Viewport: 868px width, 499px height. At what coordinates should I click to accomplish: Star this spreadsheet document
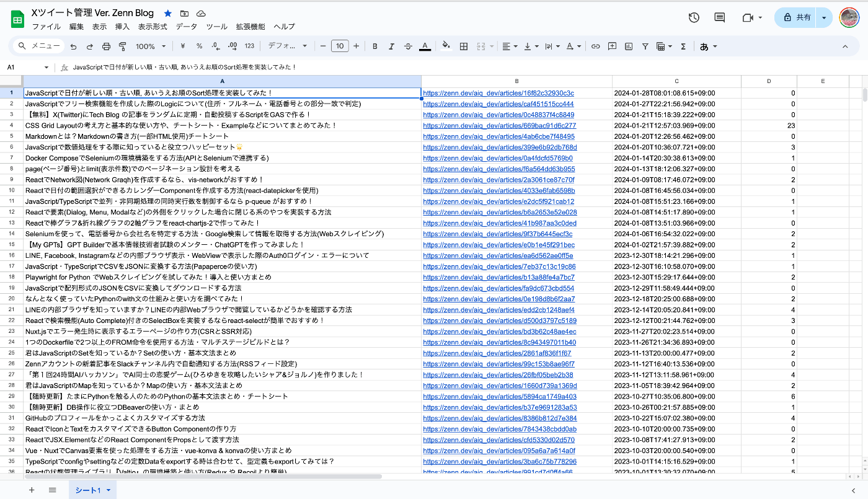click(x=168, y=14)
